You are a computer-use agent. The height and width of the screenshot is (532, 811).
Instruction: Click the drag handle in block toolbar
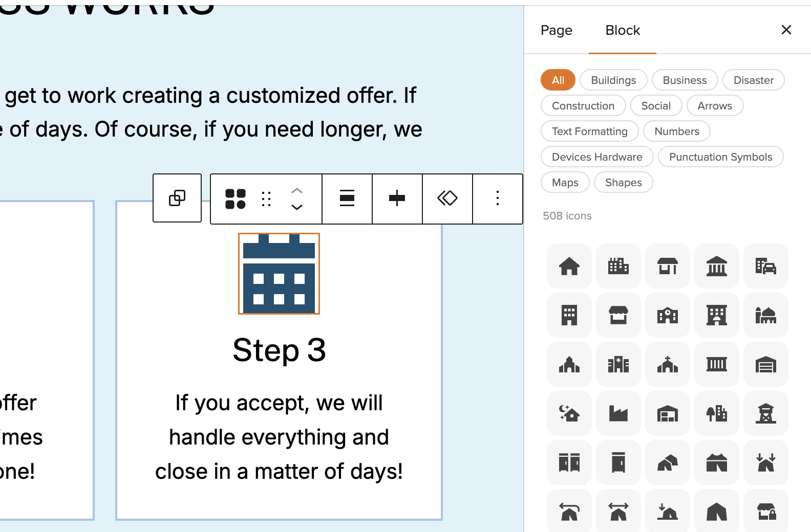[266, 198]
